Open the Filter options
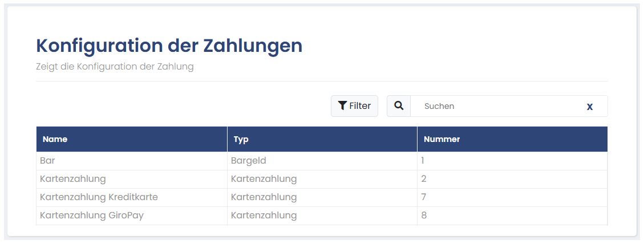Viewport: 644px width, 244px height. [x=354, y=106]
